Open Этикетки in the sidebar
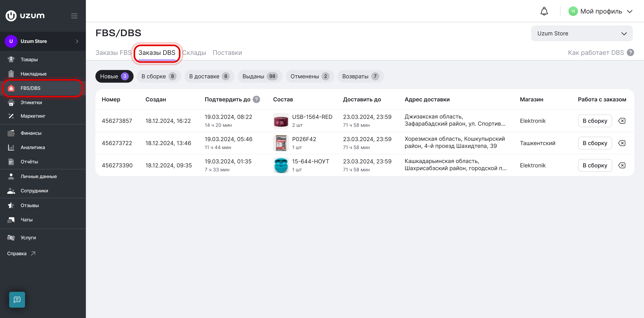The width and height of the screenshot is (644, 318). [43, 103]
